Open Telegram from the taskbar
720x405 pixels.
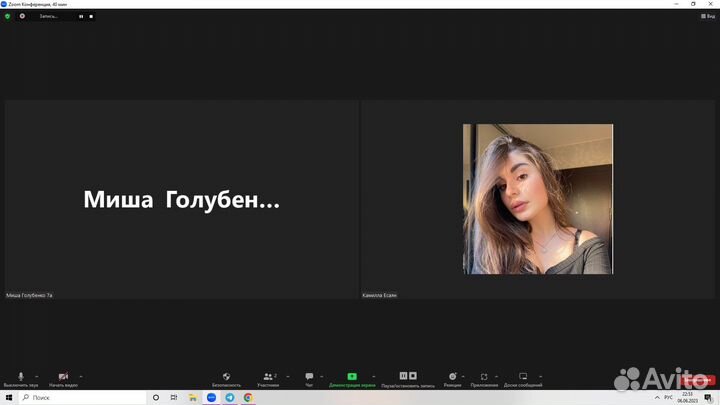(x=230, y=397)
